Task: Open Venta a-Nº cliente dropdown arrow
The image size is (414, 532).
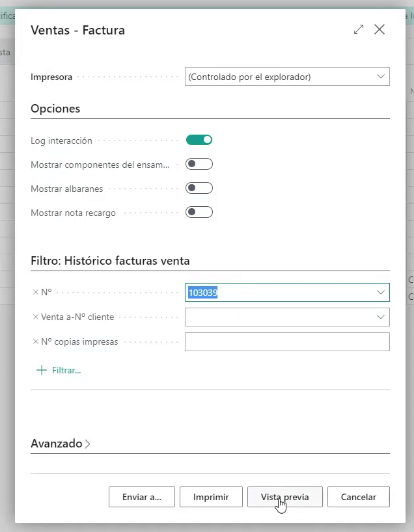Action: pos(380,317)
